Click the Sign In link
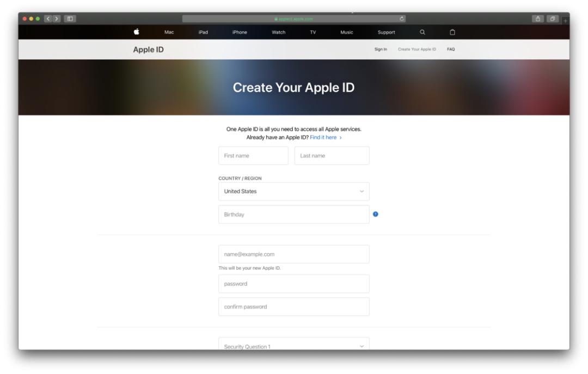 (x=381, y=49)
